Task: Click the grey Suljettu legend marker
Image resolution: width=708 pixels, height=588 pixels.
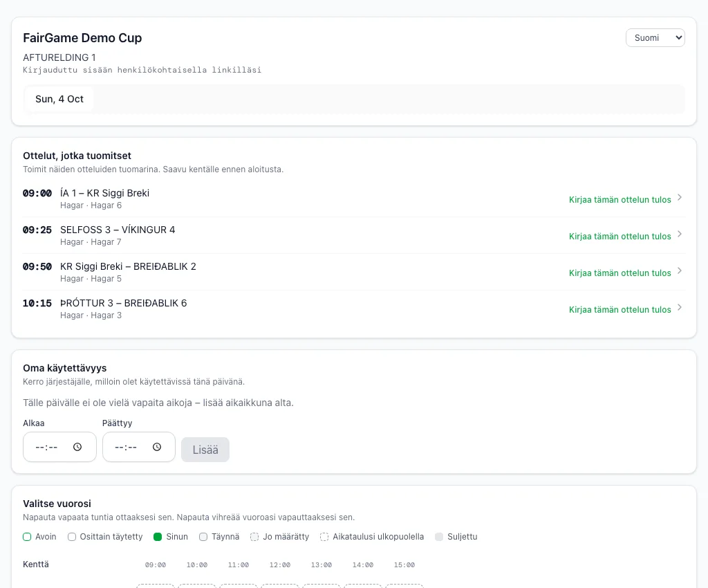Action: (439, 537)
